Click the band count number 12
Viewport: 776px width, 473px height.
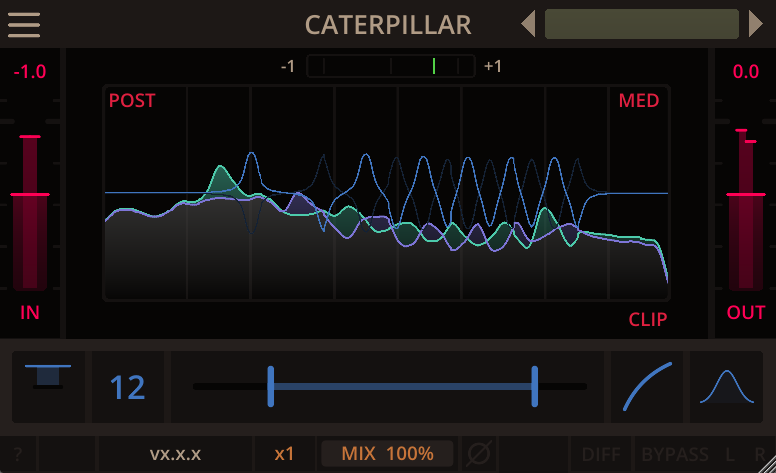(x=127, y=387)
